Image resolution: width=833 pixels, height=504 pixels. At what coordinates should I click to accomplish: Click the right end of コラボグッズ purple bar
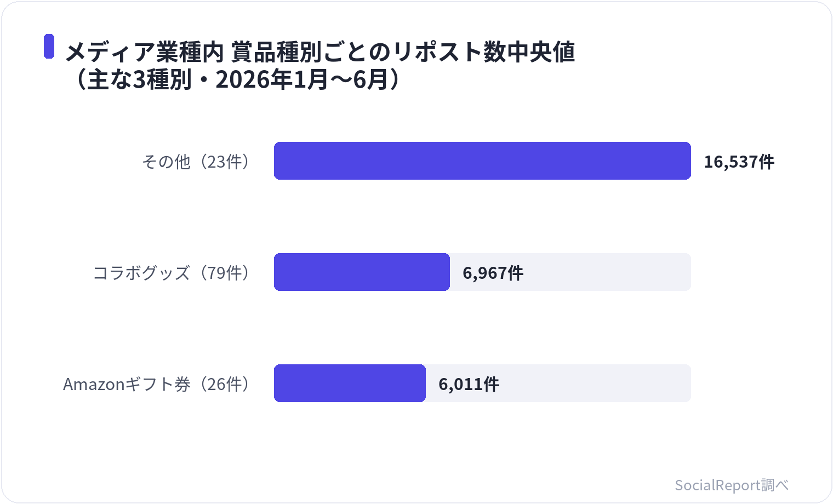tap(447, 272)
